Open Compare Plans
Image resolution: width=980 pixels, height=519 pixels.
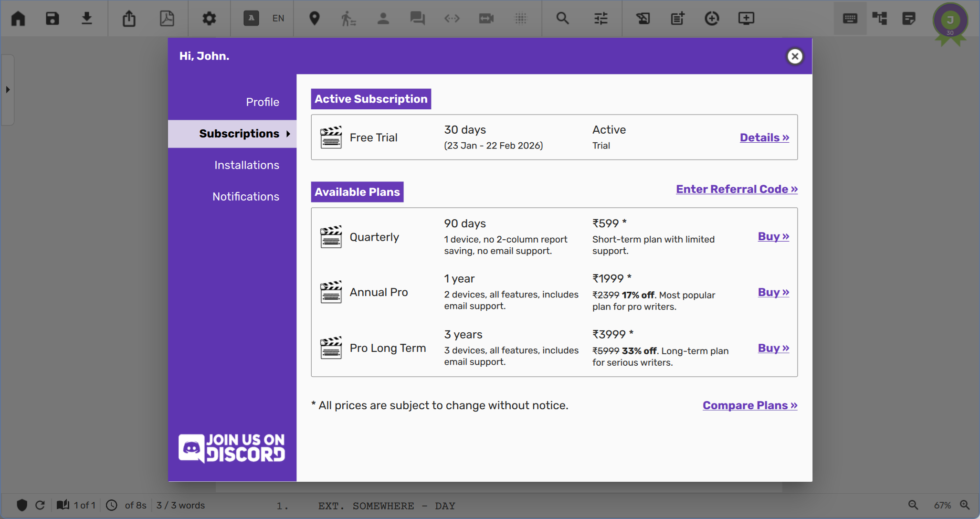pos(749,405)
